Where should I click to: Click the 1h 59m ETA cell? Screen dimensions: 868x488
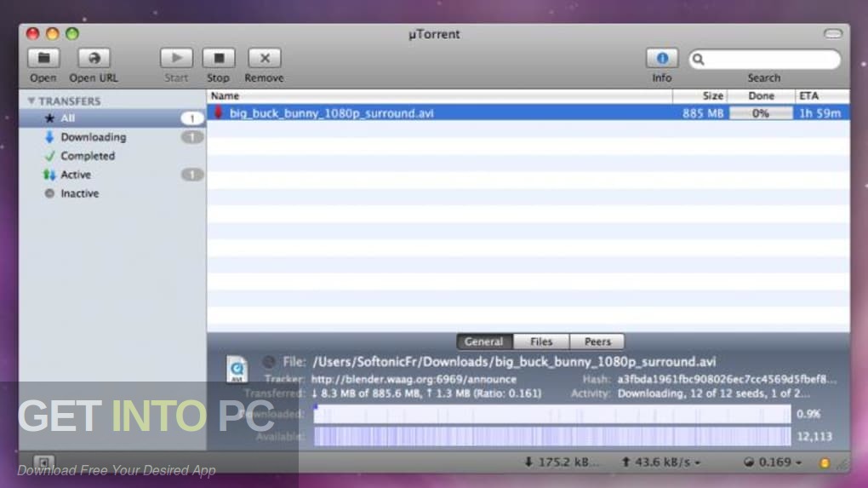pos(819,113)
